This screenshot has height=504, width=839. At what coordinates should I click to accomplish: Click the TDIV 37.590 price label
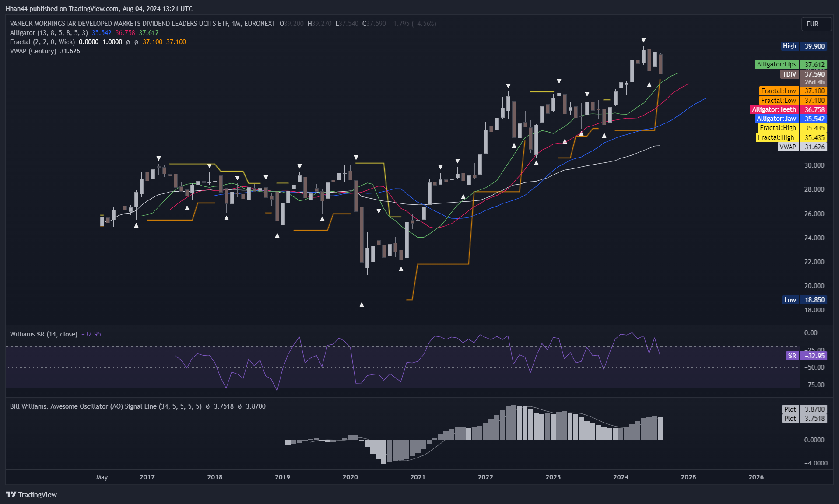pyautogui.click(x=804, y=74)
